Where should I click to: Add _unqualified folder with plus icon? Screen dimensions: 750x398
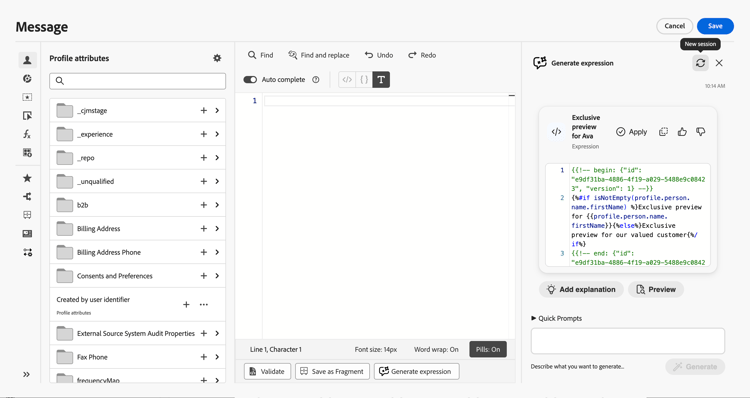coord(204,181)
